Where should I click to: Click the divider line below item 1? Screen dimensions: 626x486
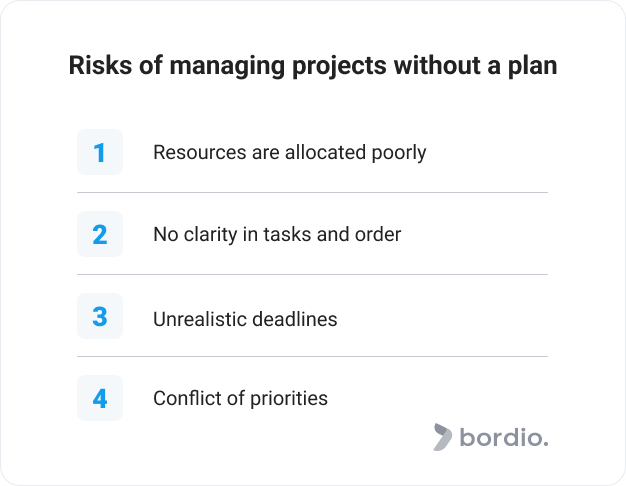[312, 192]
